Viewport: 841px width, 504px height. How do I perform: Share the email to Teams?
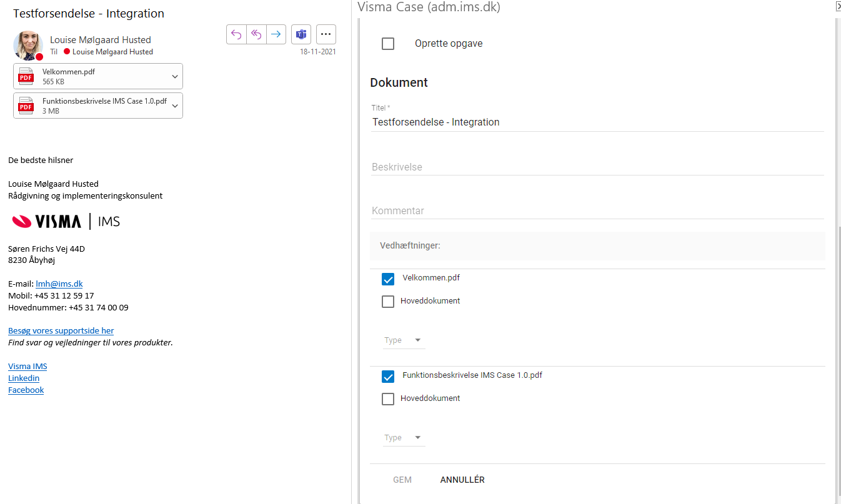301,34
